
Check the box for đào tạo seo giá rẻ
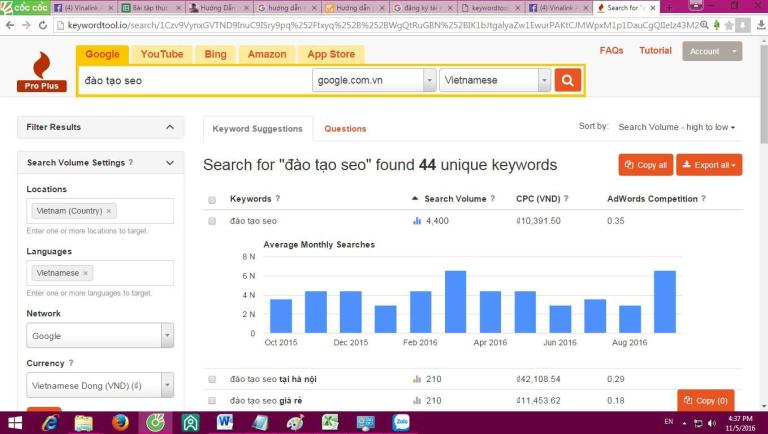coord(212,401)
